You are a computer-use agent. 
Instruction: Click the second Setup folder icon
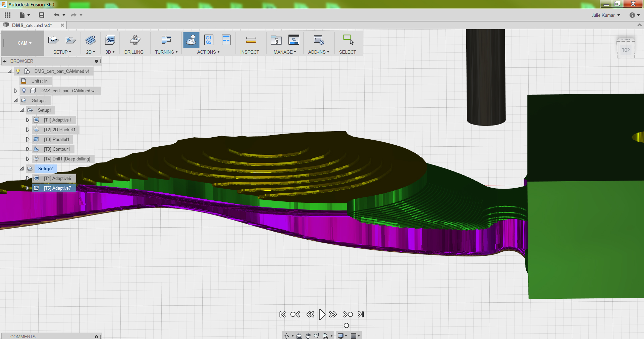[70, 40]
